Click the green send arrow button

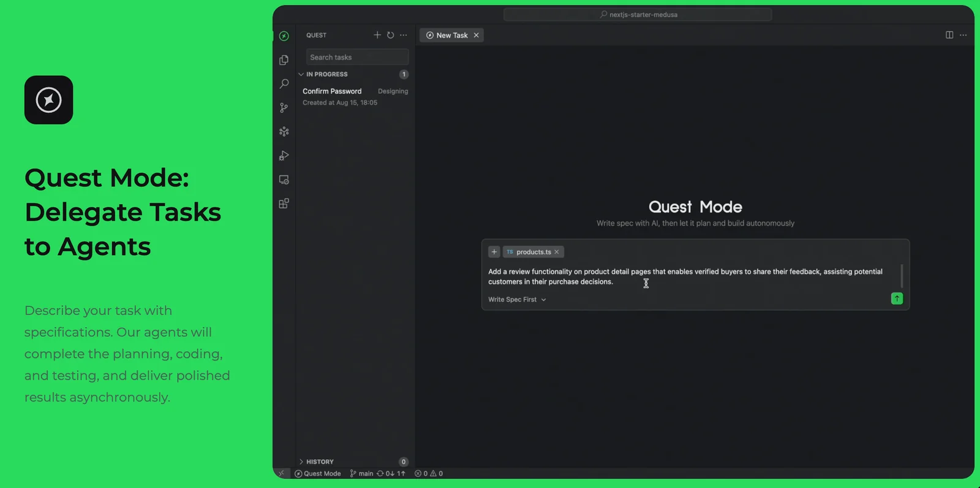coord(897,299)
